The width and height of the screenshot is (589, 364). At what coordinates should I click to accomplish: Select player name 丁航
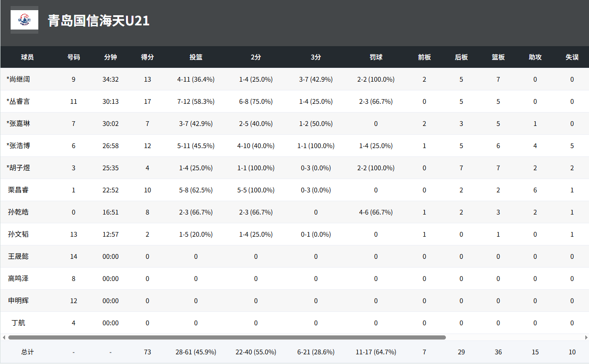tap(18, 323)
